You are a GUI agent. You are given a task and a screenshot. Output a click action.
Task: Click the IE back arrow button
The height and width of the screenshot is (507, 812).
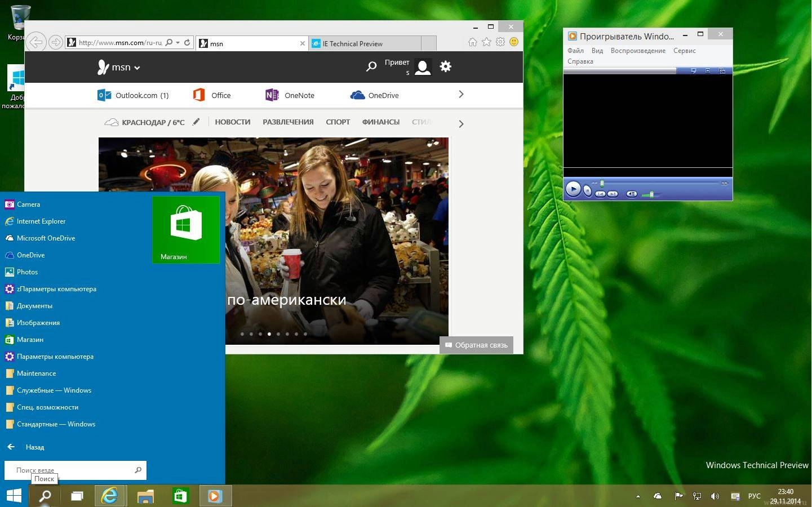point(36,42)
